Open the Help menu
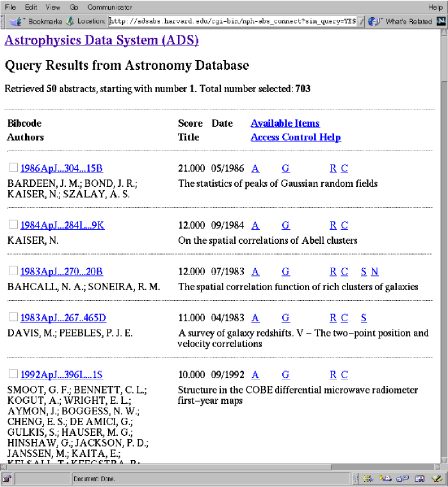The width and height of the screenshot is (448, 487). (435, 7)
